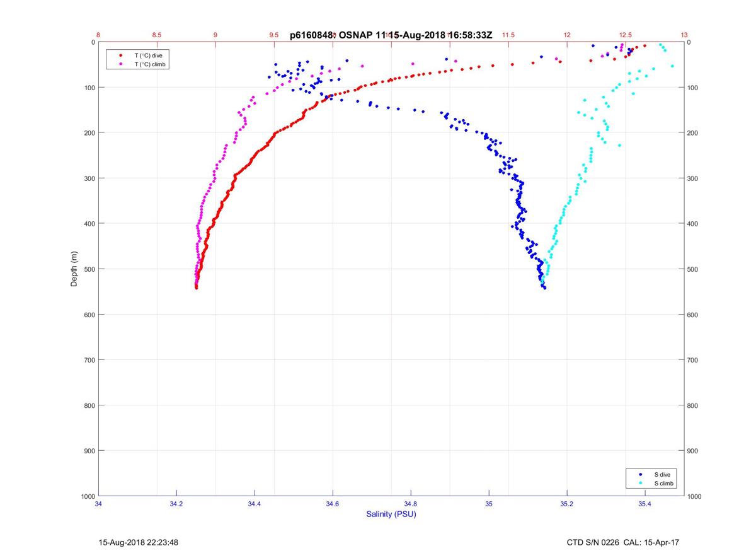The width and height of the screenshot is (756, 558).
Task: Click the 'Depth (m)' axis label
Action: [x=74, y=269]
